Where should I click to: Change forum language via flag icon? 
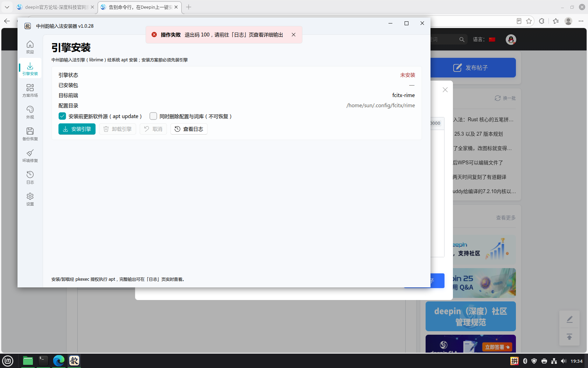click(x=492, y=40)
